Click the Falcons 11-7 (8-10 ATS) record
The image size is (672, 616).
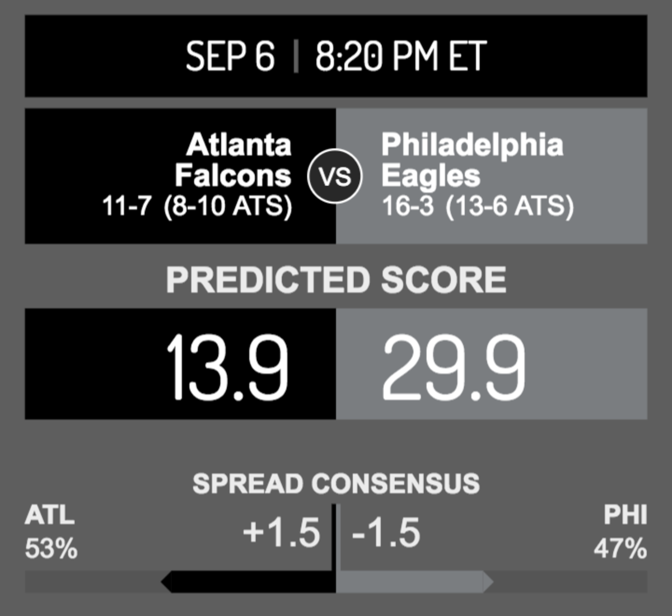pos(197,206)
